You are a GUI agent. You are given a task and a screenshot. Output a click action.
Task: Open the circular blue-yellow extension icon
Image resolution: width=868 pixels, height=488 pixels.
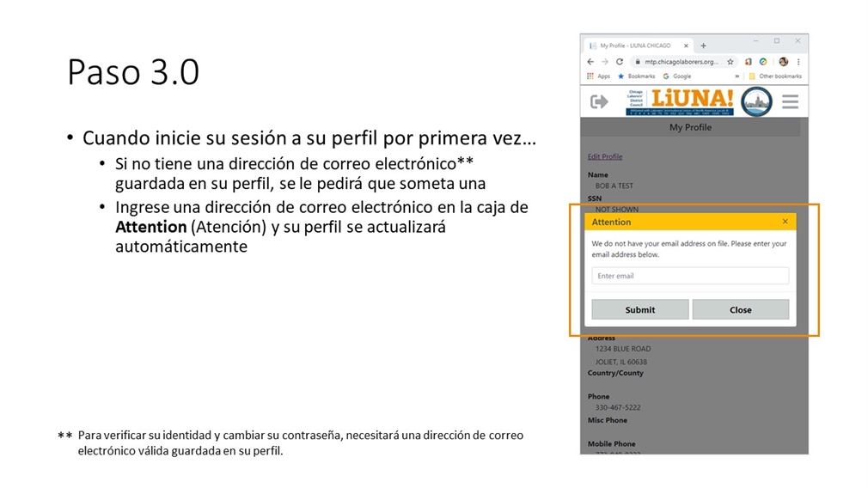[x=763, y=62]
